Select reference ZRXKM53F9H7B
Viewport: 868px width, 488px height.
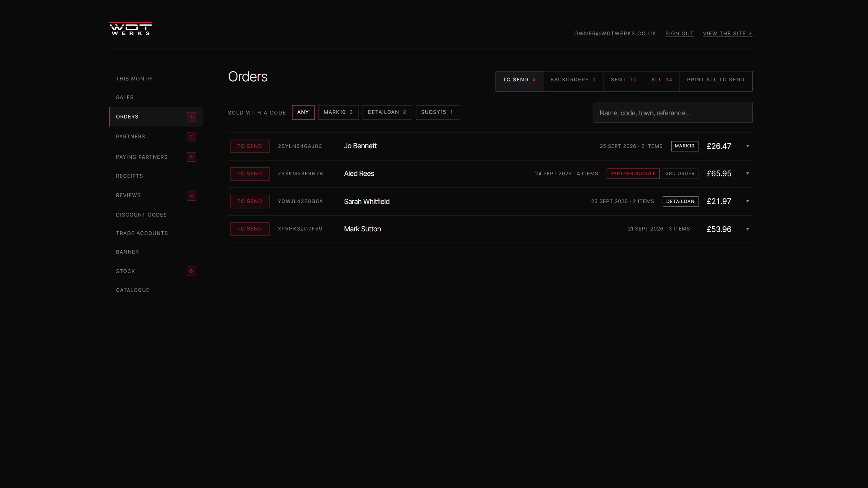[x=301, y=174]
